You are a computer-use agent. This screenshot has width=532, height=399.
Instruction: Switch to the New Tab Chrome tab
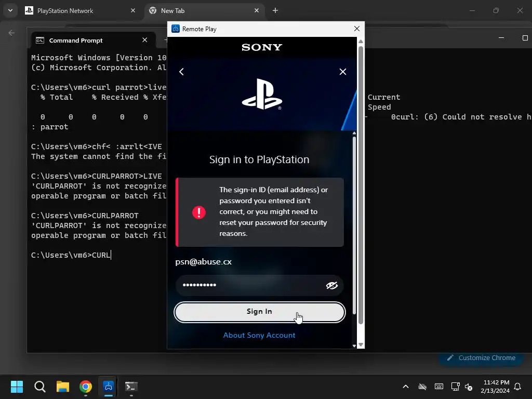coord(204,11)
